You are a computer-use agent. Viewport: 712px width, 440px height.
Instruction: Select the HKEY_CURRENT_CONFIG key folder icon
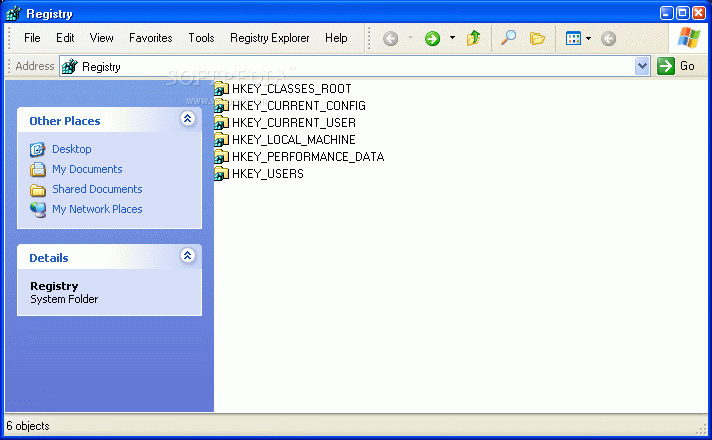tap(222, 105)
